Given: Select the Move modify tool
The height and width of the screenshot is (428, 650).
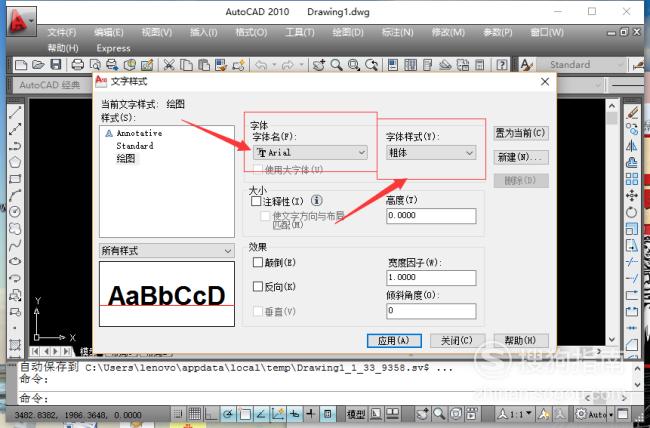Looking at the screenshot, I should pyautogui.click(x=632, y=195).
